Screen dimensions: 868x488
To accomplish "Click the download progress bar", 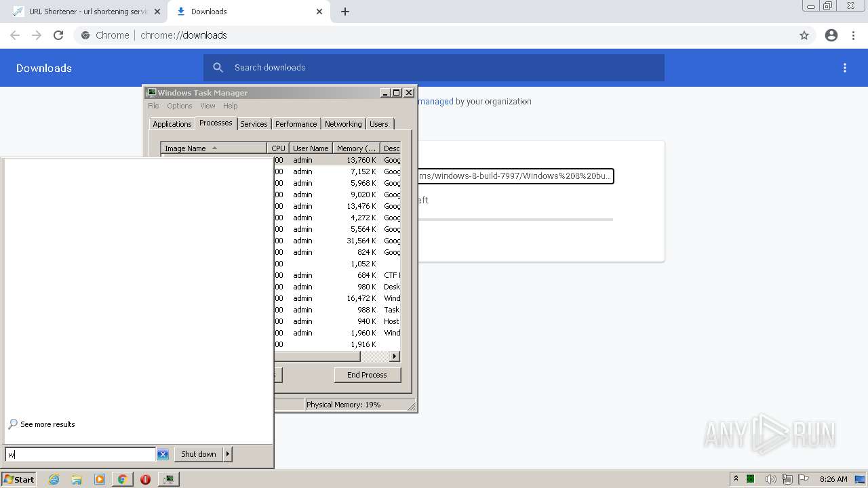I will coord(515,220).
